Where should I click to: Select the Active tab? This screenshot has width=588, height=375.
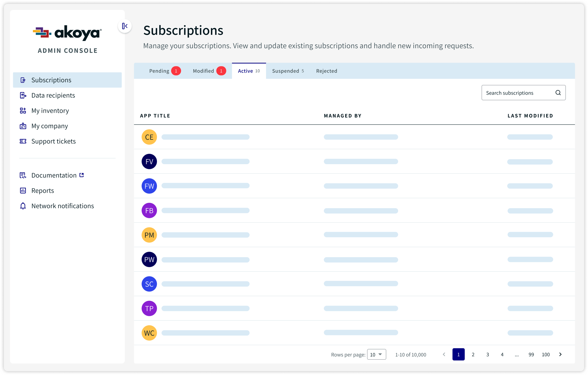(x=248, y=71)
